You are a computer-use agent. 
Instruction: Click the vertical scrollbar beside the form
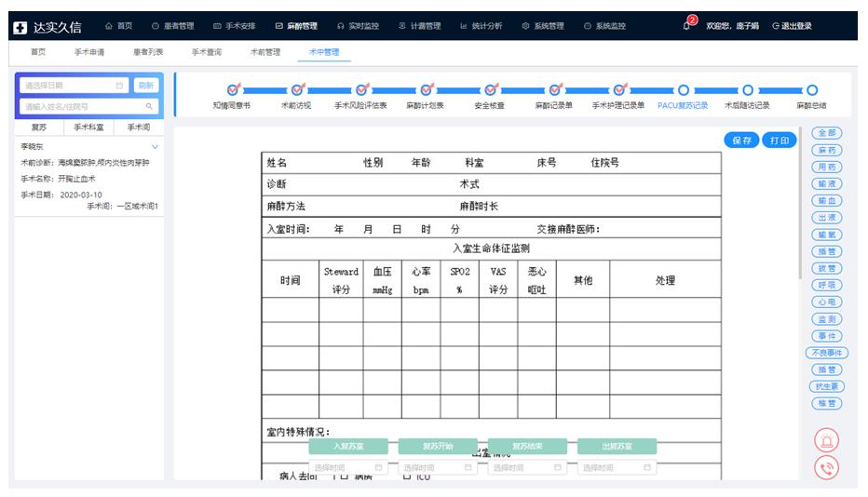(800, 205)
